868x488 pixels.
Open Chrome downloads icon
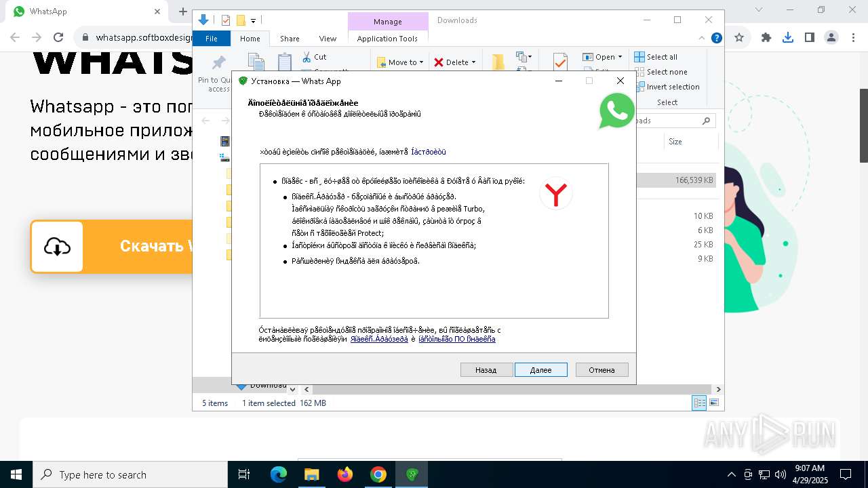click(788, 38)
